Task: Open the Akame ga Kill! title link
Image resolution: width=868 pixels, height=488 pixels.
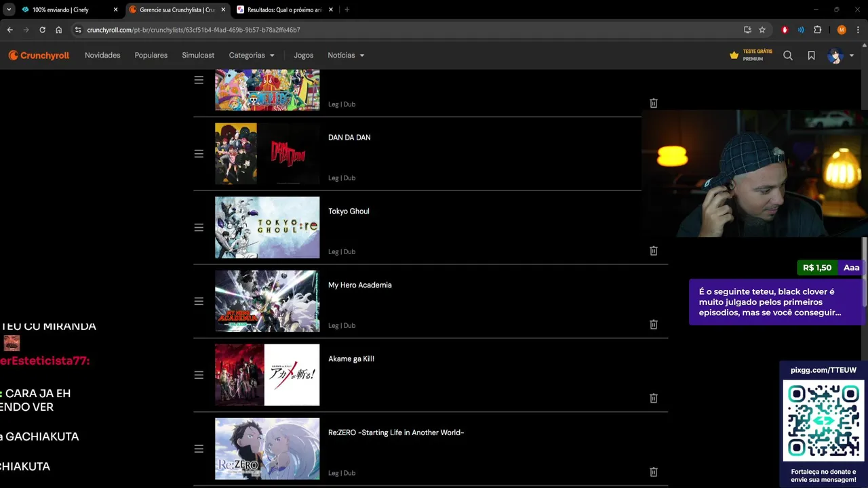Action: click(x=351, y=359)
